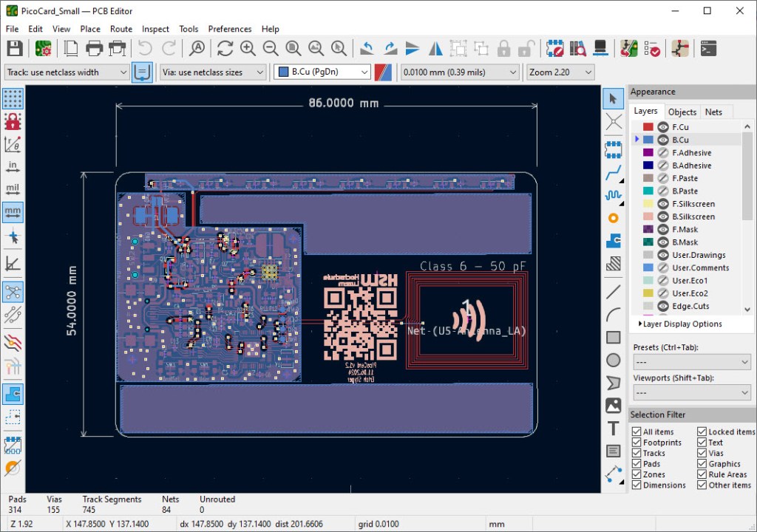The image size is (757, 532).
Task: Select the Draw Rectangle tool
Action: (613, 337)
